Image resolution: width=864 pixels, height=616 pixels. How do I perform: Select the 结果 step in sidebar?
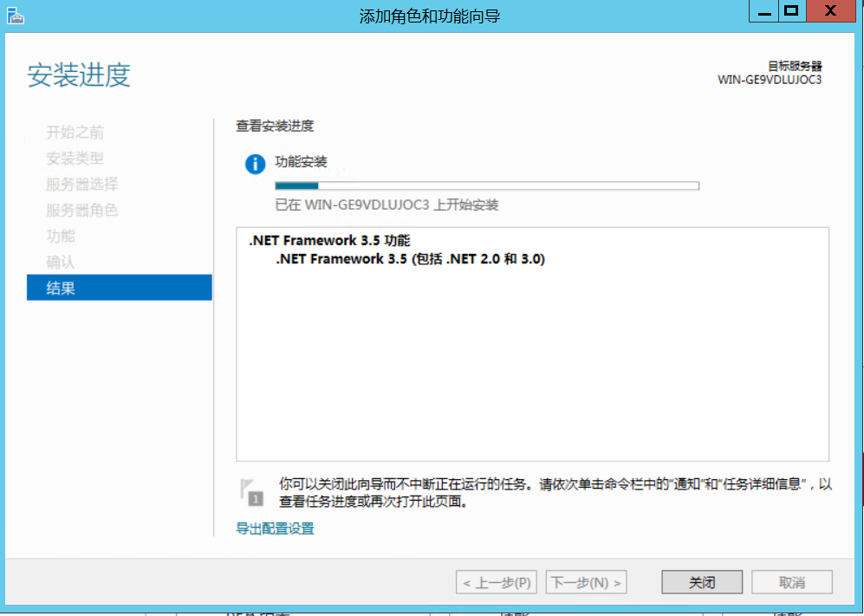[x=59, y=287]
